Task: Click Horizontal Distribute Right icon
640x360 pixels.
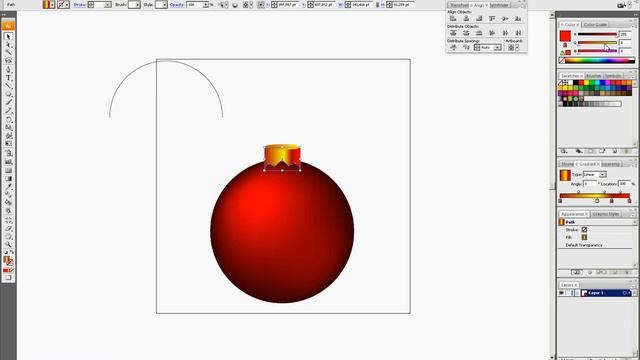Action: pos(518,33)
